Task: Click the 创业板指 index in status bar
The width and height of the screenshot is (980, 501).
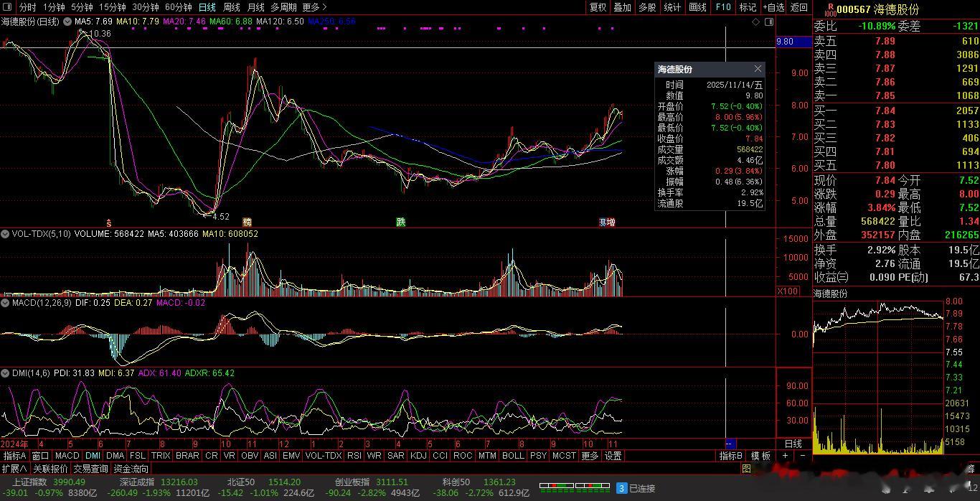Action: point(352,482)
